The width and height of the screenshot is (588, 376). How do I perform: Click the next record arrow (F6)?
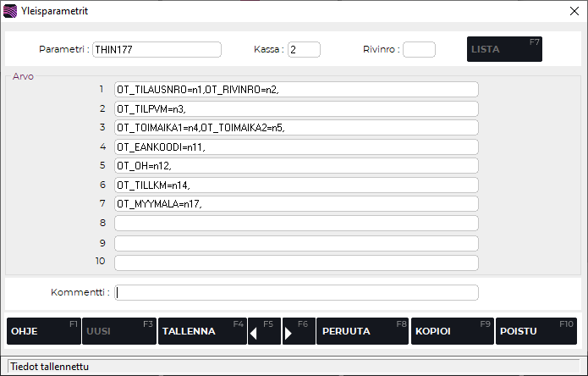pyautogui.click(x=298, y=332)
